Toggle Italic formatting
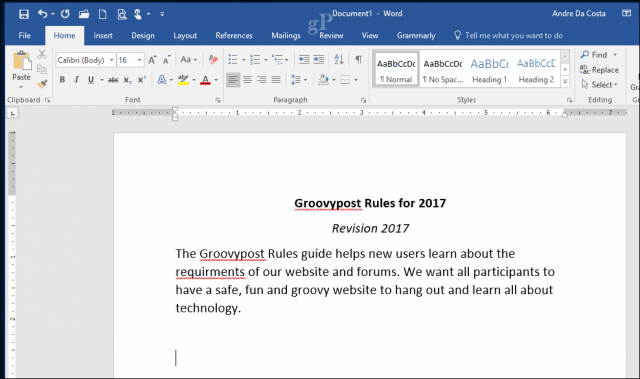Viewport: 640px width, 379px height. coord(76,80)
